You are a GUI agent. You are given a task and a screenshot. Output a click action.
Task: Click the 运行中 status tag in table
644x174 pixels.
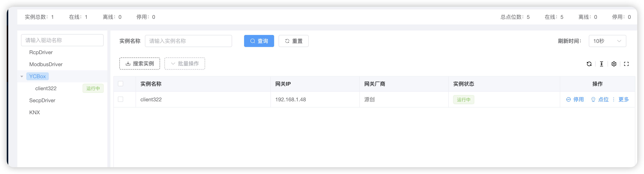464,99
